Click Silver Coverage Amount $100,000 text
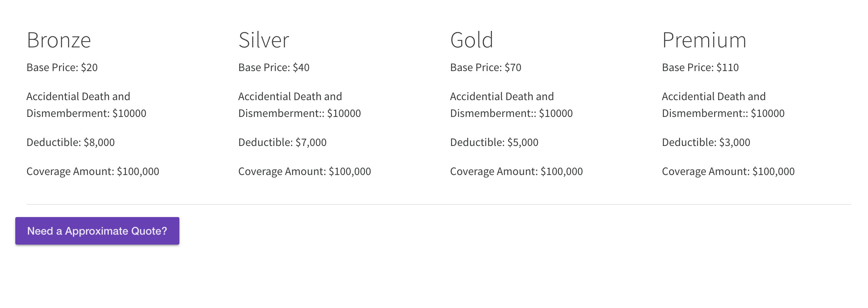Screen dimensions: 868x308 [305, 172]
